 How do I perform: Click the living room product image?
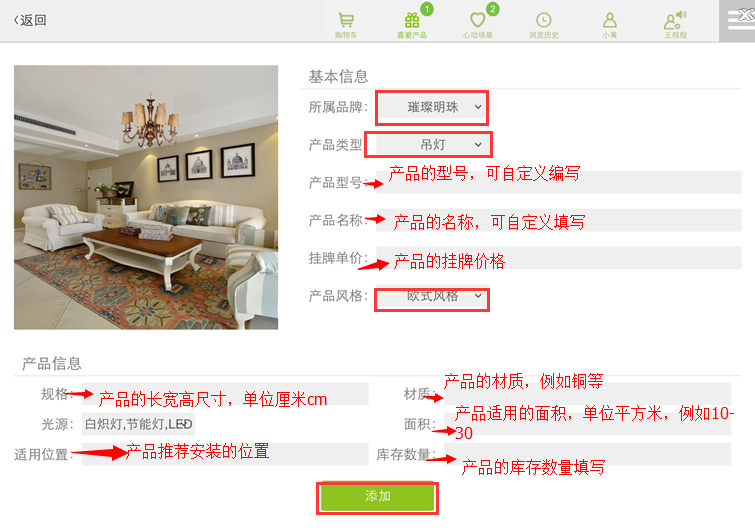[x=146, y=197]
